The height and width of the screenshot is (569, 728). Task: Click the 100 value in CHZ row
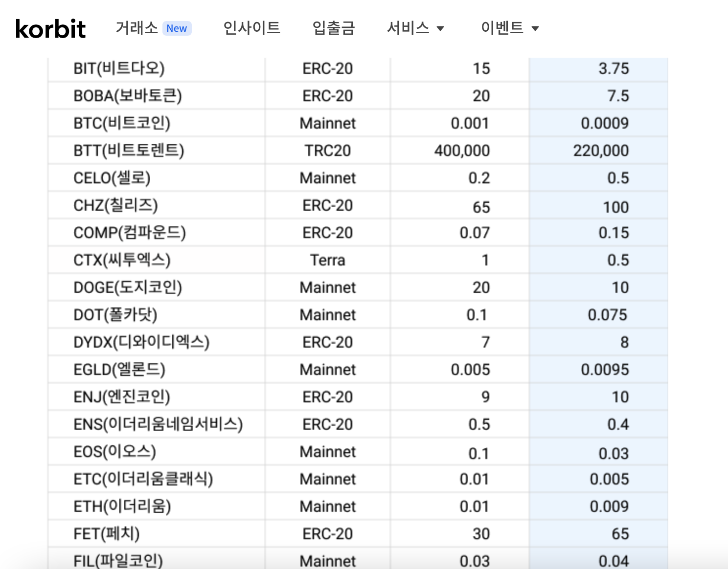(616, 207)
